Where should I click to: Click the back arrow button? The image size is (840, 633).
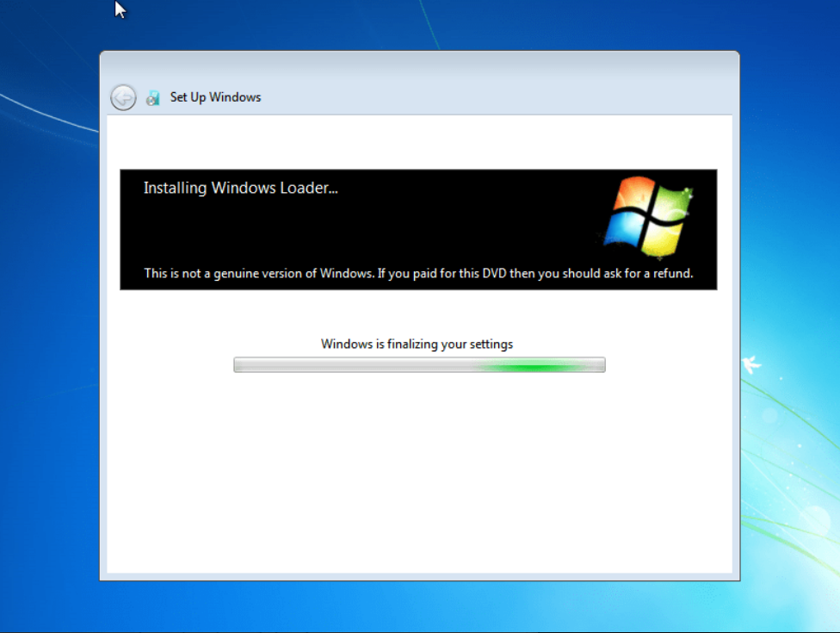pos(123,97)
